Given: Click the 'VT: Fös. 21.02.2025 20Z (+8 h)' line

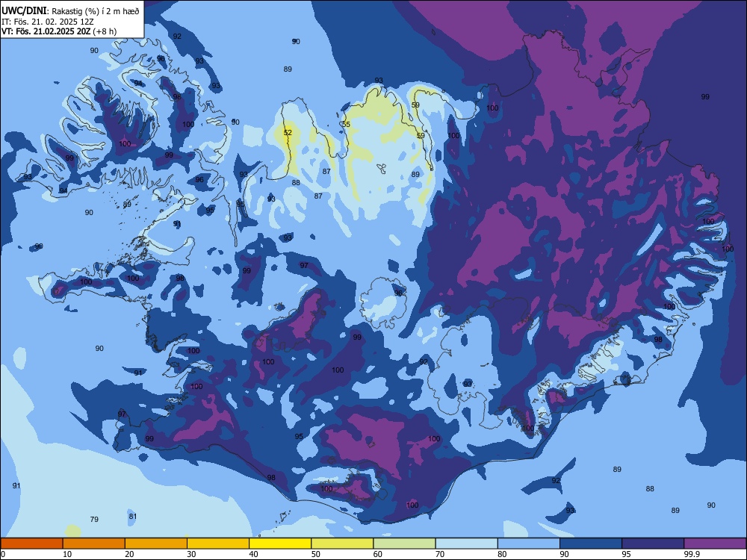Looking at the screenshot, I should click(59, 31).
